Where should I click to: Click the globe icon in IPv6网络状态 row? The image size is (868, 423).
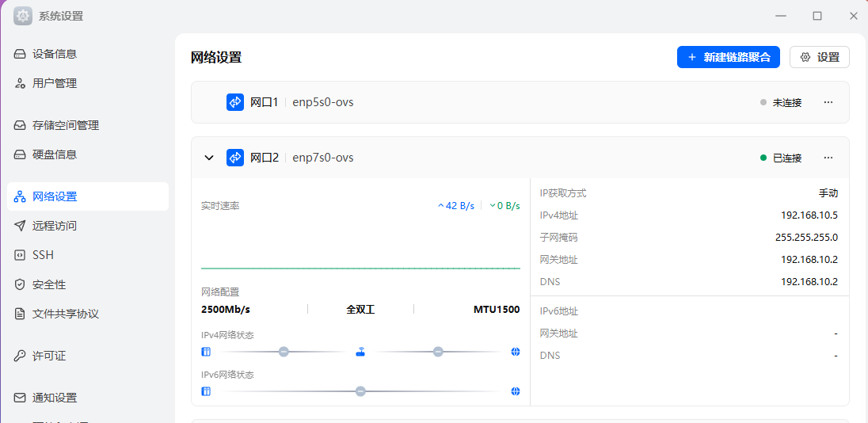pyautogui.click(x=516, y=391)
